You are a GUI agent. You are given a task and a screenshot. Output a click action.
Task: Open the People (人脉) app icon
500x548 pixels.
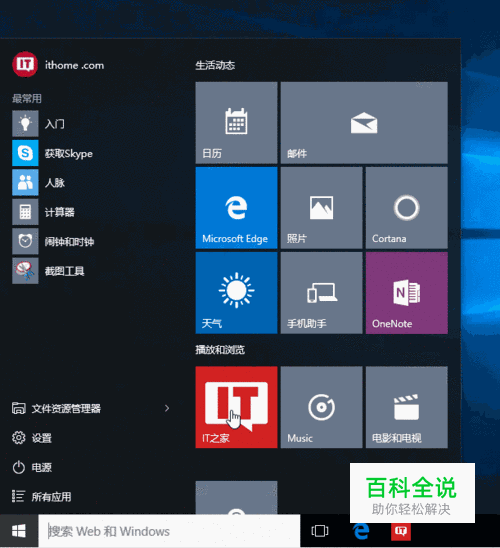click(x=25, y=182)
